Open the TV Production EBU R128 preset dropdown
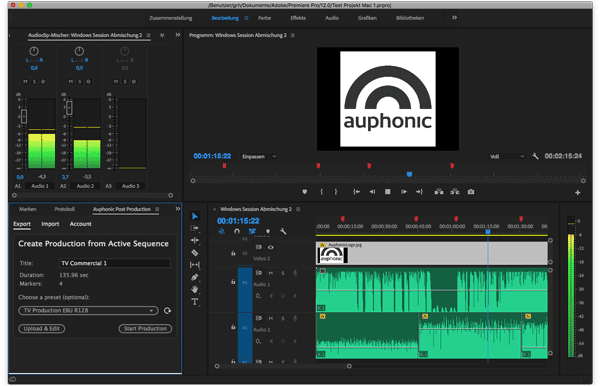This screenshot has height=386, width=600. pos(88,311)
